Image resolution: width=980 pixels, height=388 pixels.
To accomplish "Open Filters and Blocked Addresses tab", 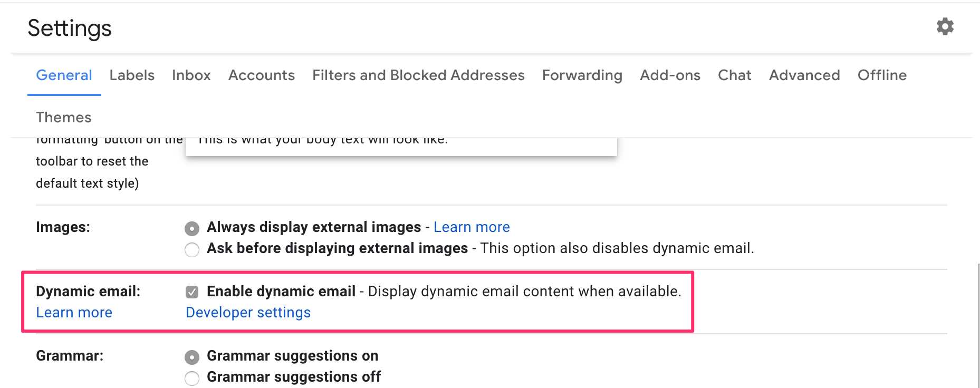I will click(x=418, y=75).
